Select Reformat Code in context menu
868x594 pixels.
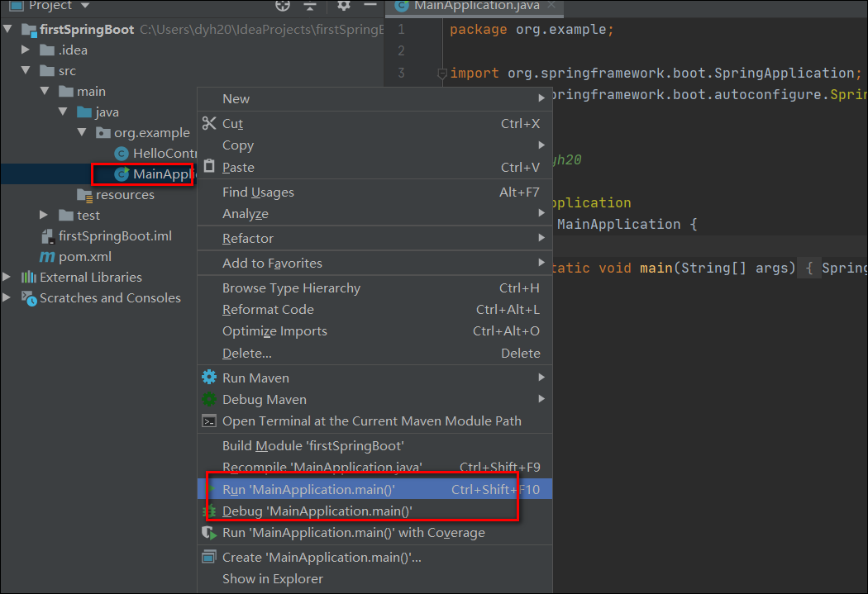(x=268, y=310)
